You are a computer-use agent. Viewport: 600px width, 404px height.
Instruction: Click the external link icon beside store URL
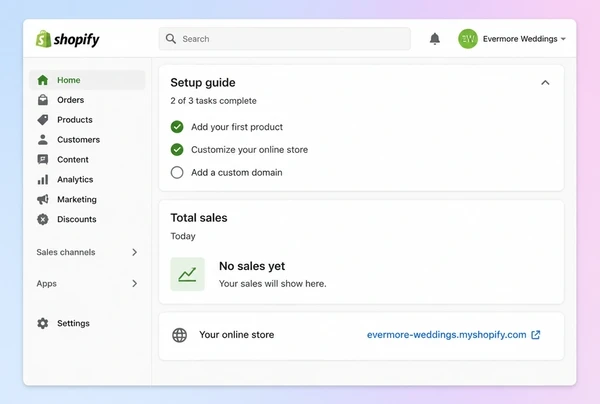coord(536,335)
